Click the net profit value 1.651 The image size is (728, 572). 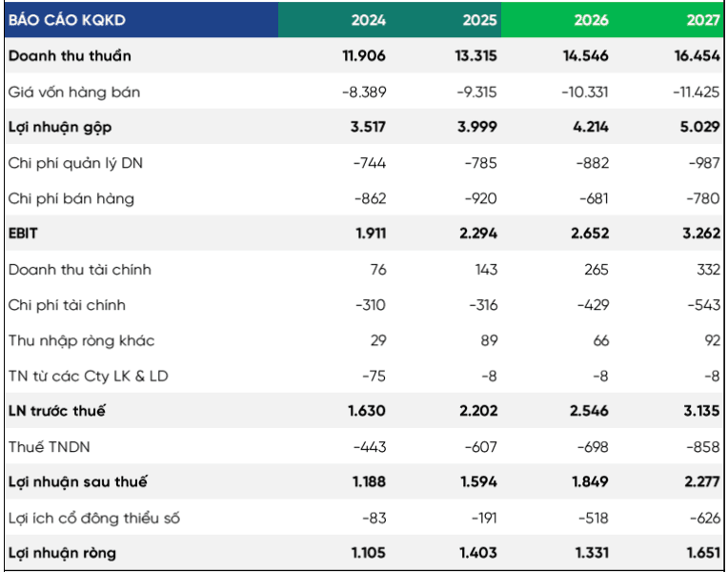[703, 553]
